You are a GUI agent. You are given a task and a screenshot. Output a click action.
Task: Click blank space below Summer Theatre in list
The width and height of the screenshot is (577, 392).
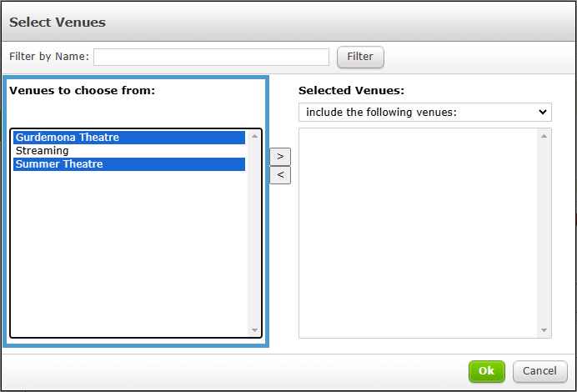coord(129,254)
